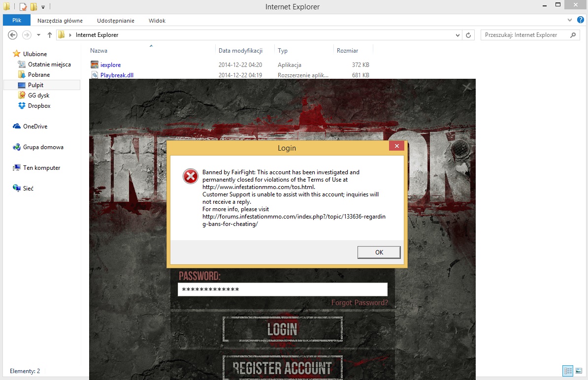The image size is (588, 380).
Task: Click the Internet Explorer address path
Action: point(97,35)
